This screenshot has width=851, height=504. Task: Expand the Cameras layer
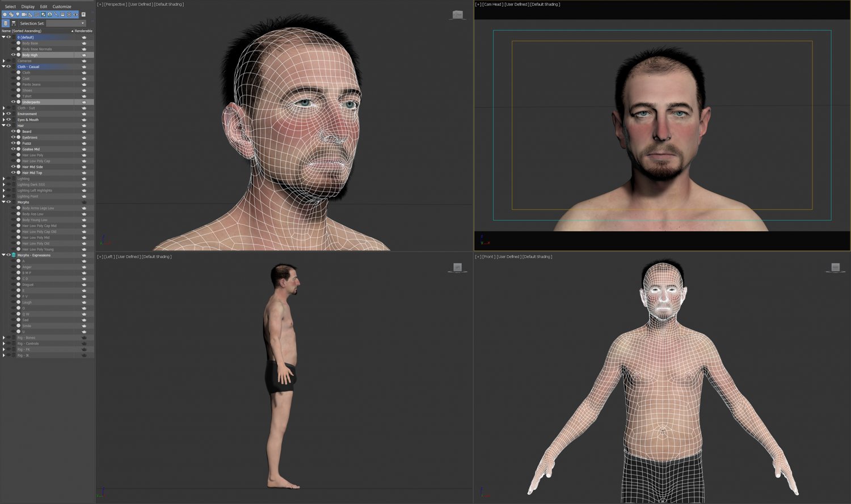click(x=4, y=61)
